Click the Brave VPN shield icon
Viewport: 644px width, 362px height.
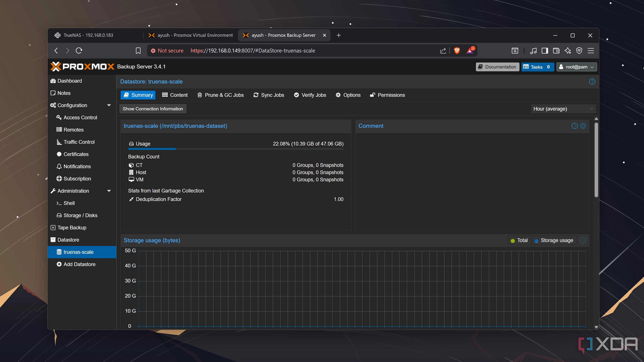pyautogui.click(x=579, y=51)
